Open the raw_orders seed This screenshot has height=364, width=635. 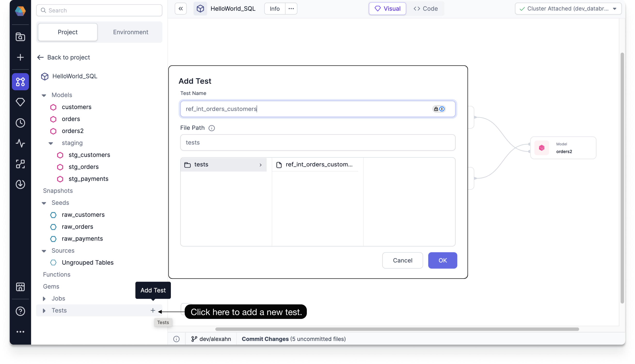tap(78, 227)
